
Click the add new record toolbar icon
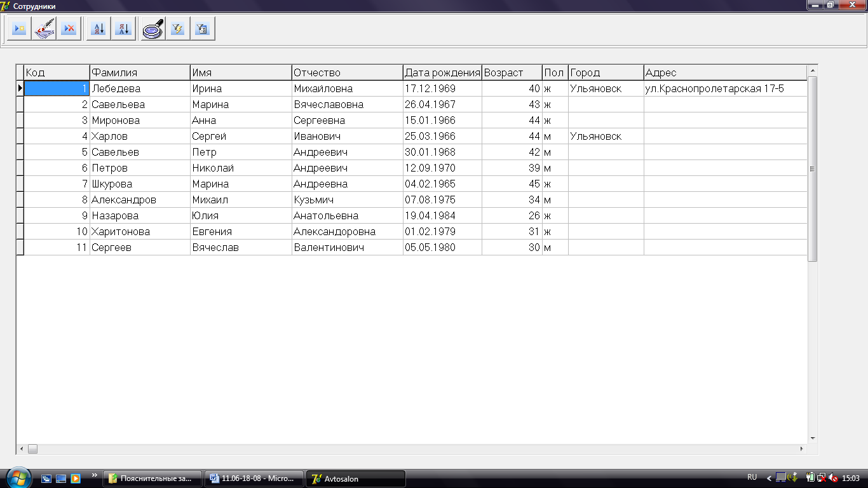(20, 29)
